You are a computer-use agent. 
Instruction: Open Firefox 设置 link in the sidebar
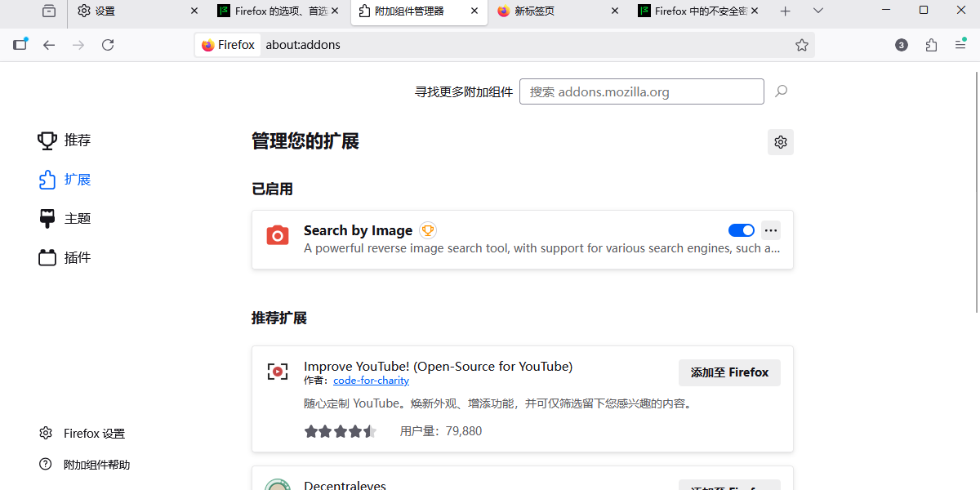click(82, 434)
